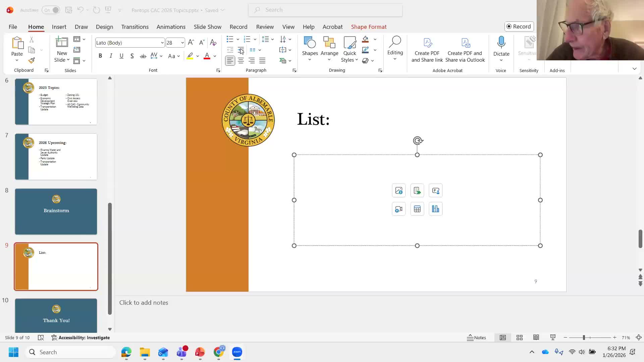This screenshot has width=644, height=362.
Task: Click the zoom slider handle
Action: [584, 338]
